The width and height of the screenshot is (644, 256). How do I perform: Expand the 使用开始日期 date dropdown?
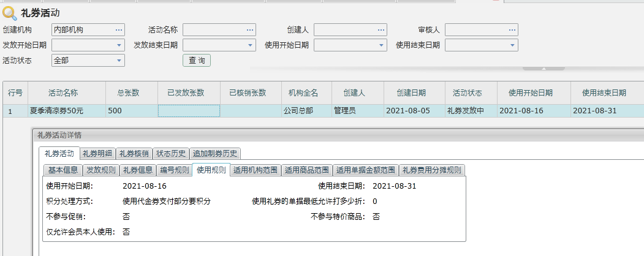[x=381, y=45]
